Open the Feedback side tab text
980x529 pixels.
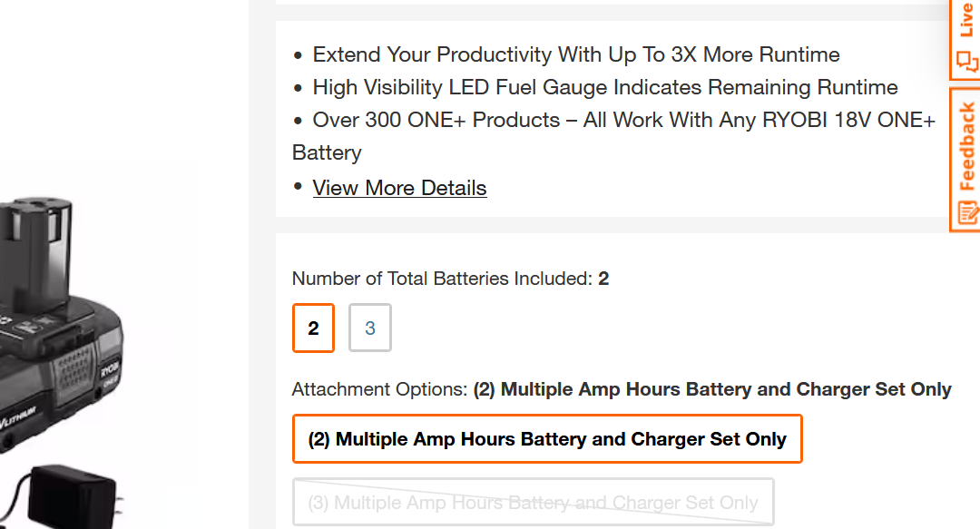pyautogui.click(x=967, y=147)
